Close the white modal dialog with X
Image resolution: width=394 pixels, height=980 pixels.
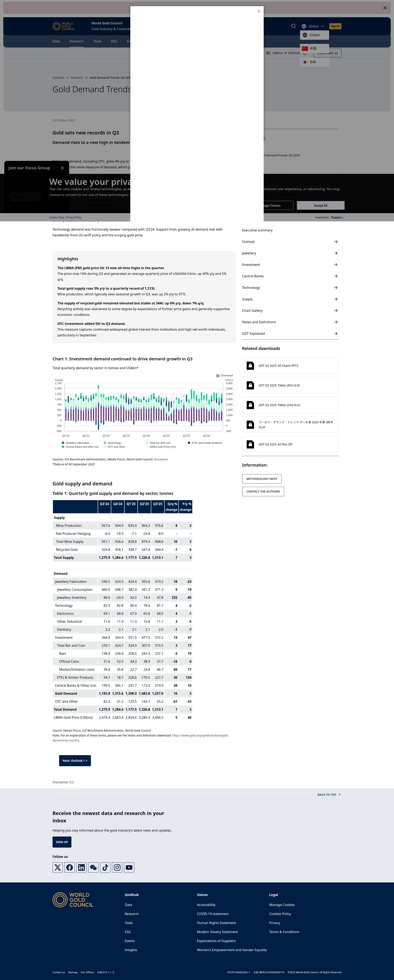[x=259, y=11]
